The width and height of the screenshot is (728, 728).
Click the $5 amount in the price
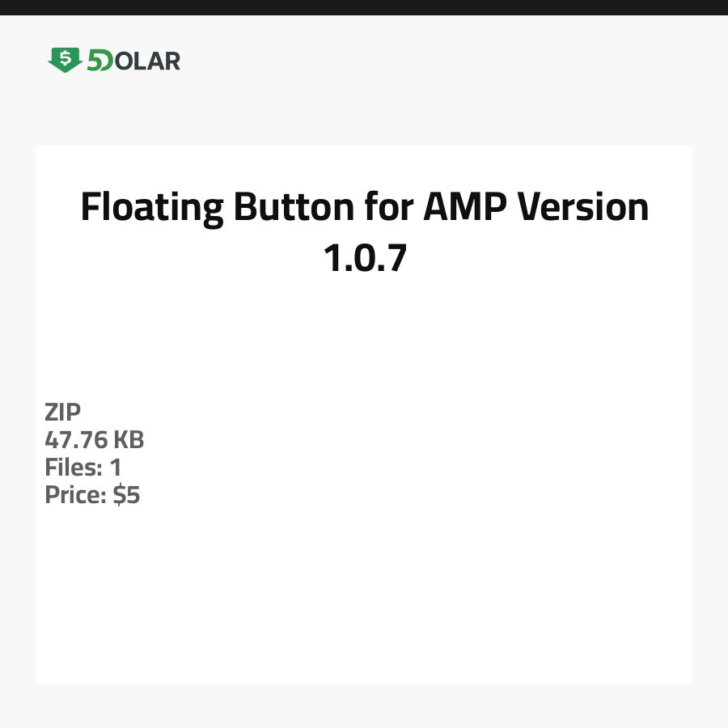tap(126, 495)
